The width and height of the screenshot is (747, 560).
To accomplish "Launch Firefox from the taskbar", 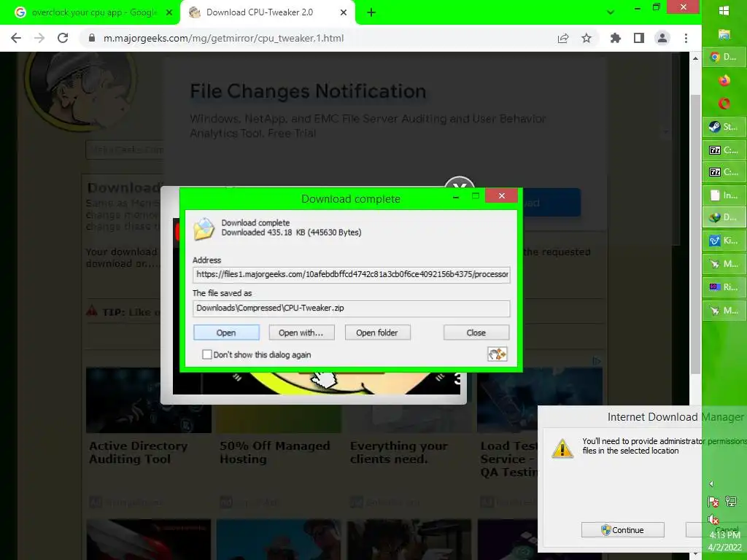I will [x=724, y=80].
